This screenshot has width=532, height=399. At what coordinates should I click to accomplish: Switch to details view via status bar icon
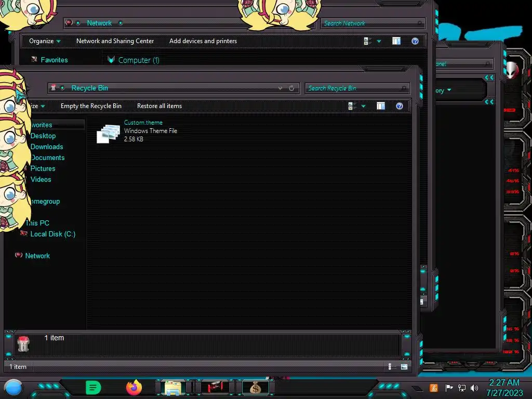[x=391, y=366]
